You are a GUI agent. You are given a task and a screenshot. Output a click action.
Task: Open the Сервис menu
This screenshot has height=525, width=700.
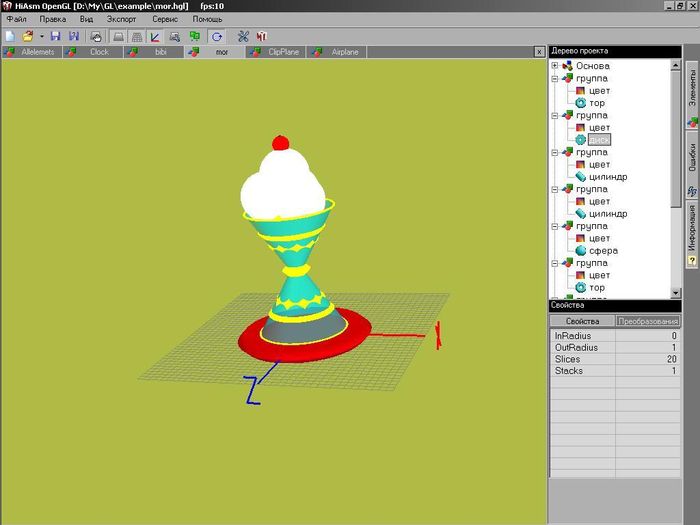(x=166, y=20)
